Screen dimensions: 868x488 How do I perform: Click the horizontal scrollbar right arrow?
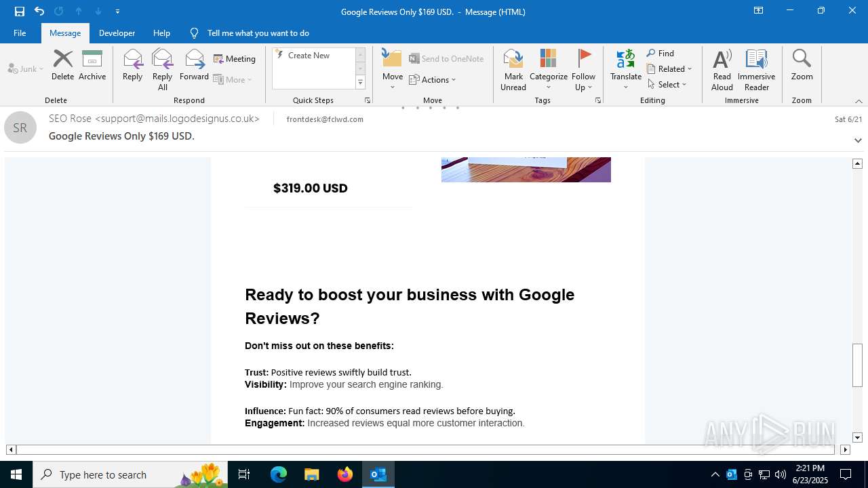click(x=845, y=449)
